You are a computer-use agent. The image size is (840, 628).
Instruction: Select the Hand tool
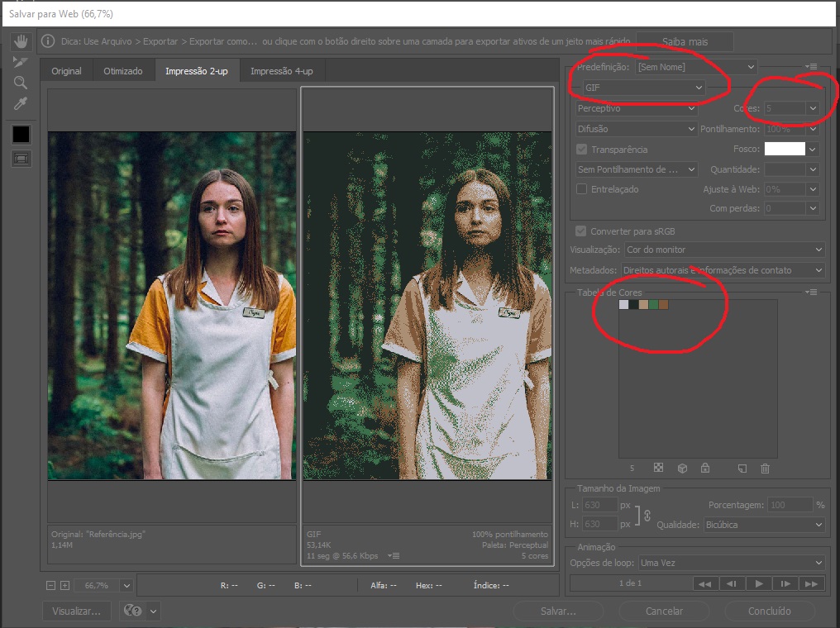tap(21, 40)
